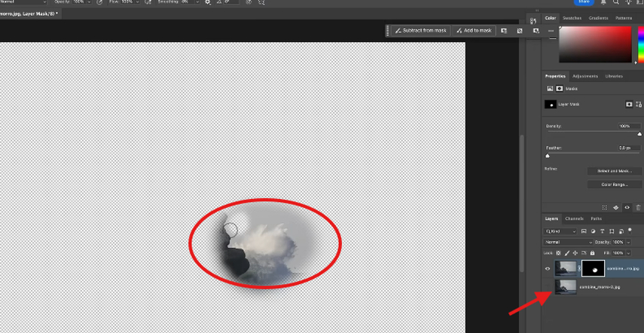Click Add to mask button
Screen dimensions: 644x333
tap(474, 31)
